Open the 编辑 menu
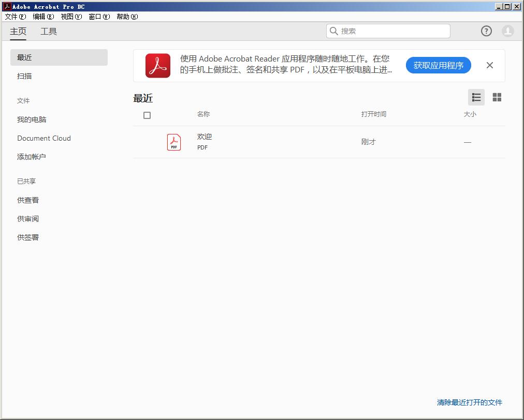This screenshot has height=420, width=524. 43,17
